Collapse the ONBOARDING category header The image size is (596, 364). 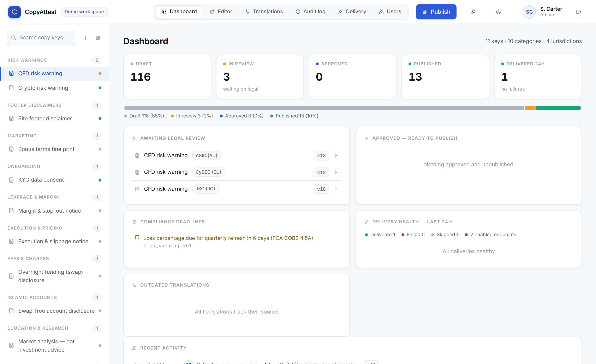(x=54, y=166)
